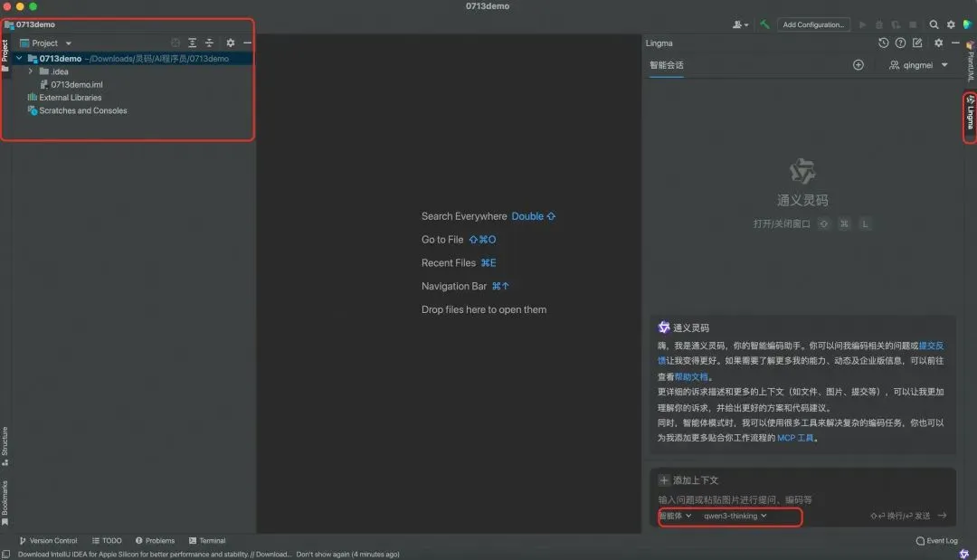Open TODO tool window
The image size is (977, 560).
107,541
